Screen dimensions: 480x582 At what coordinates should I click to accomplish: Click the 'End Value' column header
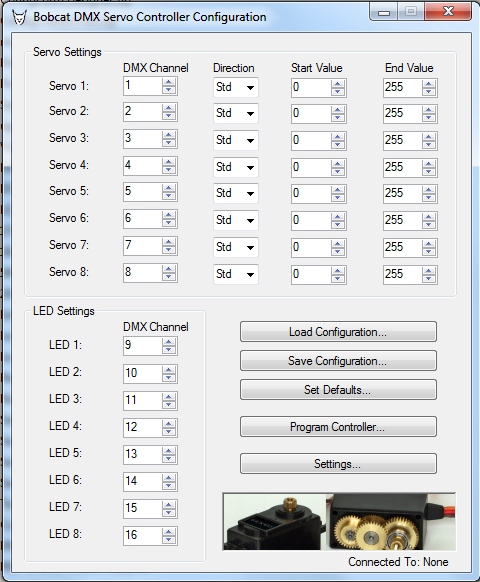click(x=409, y=68)
